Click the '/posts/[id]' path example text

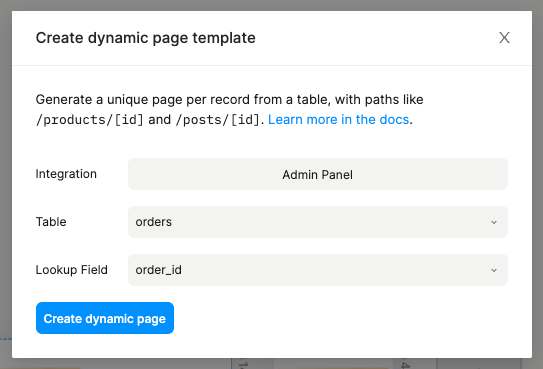[x=217, y=120]
